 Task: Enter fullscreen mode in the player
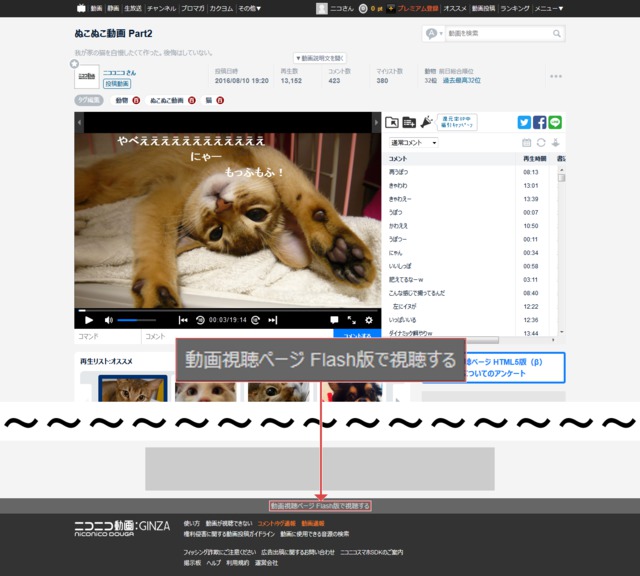[352, 320]
